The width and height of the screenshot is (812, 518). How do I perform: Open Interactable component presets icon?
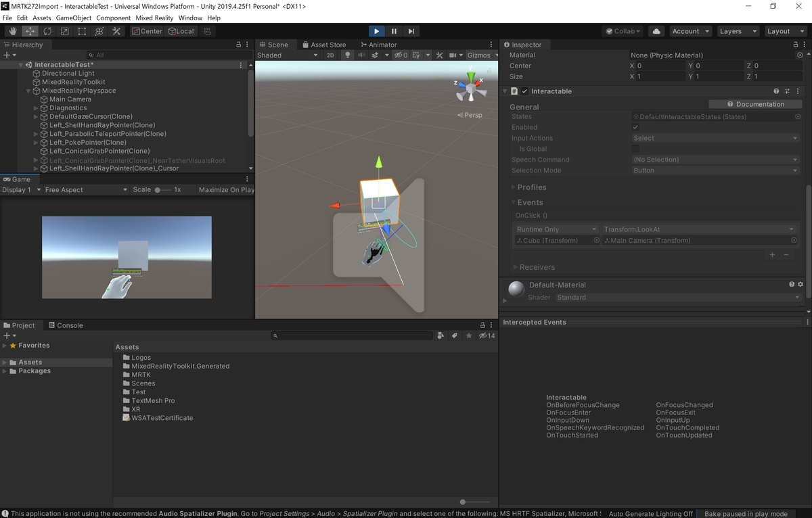[788, 91]
